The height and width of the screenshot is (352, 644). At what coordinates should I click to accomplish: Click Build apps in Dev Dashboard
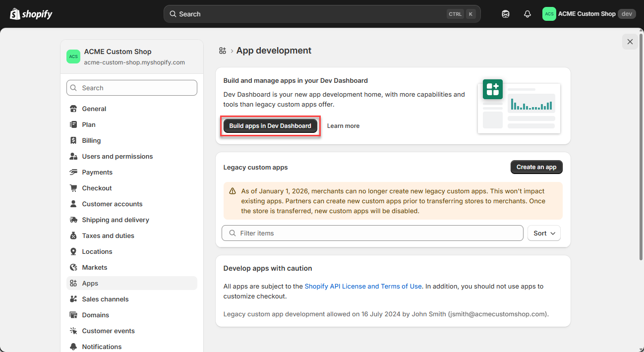(270, 126)
